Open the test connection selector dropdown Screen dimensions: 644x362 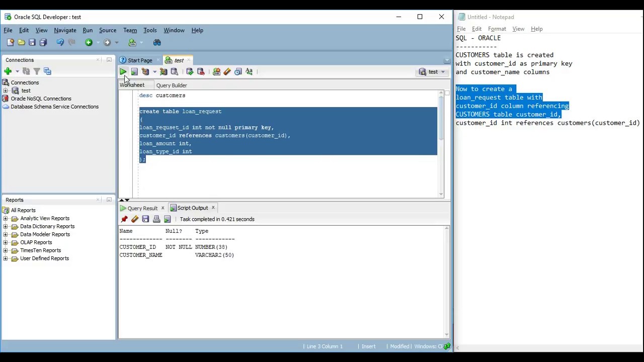tap(433, 72)
